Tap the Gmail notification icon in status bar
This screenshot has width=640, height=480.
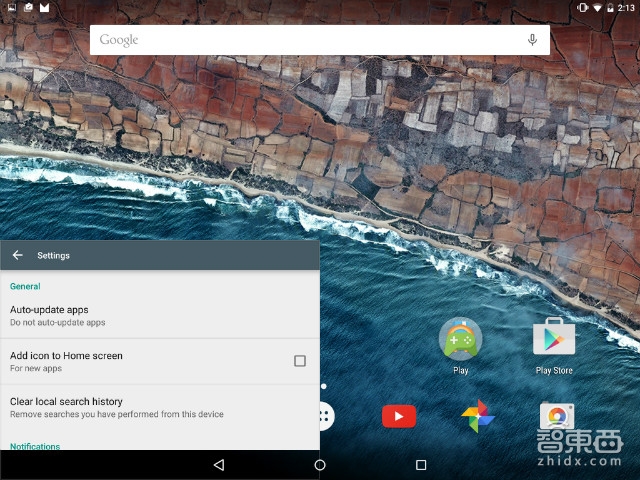44,8
